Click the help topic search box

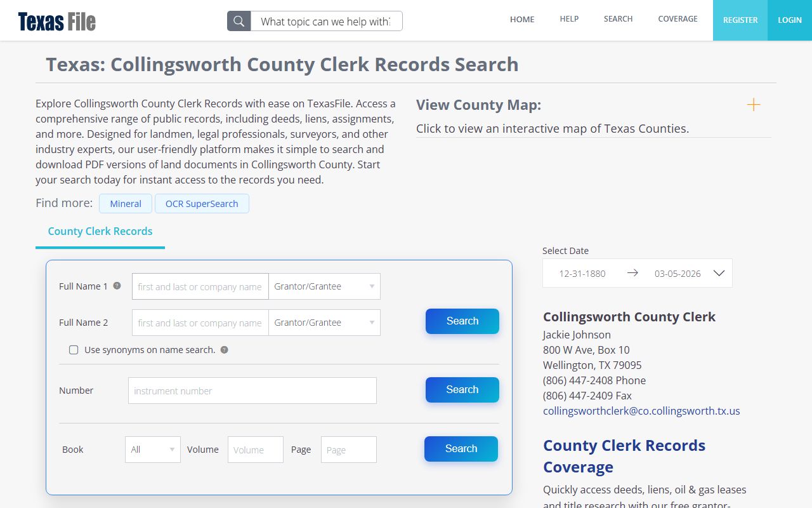click(327, 21)
